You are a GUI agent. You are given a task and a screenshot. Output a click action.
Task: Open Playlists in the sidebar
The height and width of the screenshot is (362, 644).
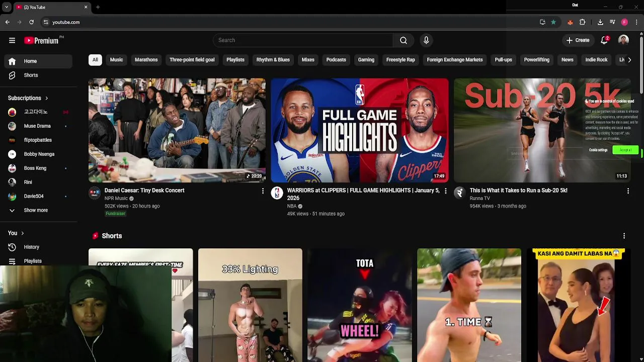38,261
